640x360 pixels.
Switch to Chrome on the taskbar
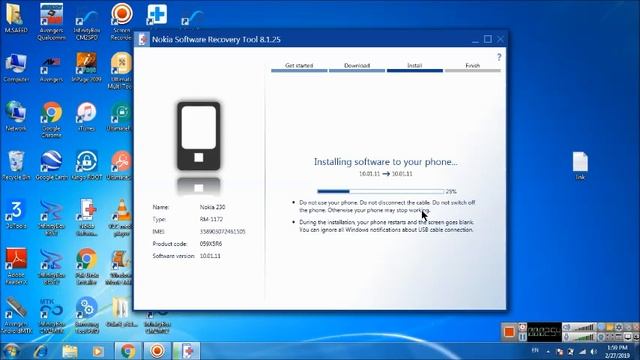[x=128, y=351]
